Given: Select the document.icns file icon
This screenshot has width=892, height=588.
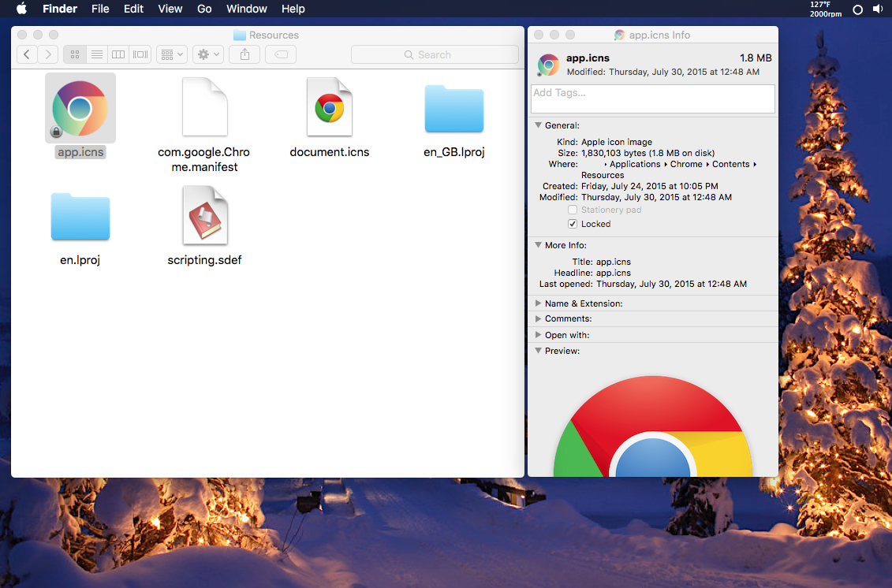Looking at the screenshot, I should coord(330,107).
